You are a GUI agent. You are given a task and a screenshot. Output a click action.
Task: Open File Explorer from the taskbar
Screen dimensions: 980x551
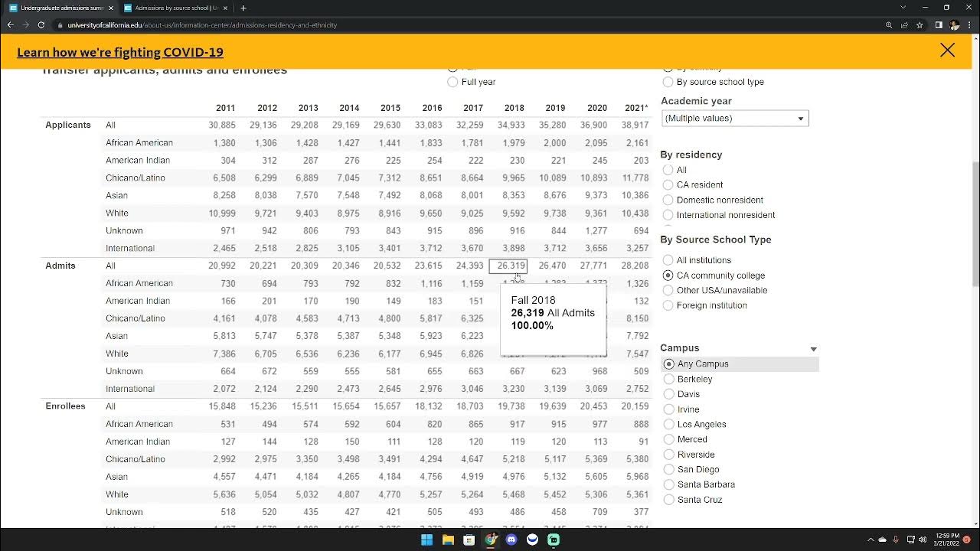pos(448,540)
